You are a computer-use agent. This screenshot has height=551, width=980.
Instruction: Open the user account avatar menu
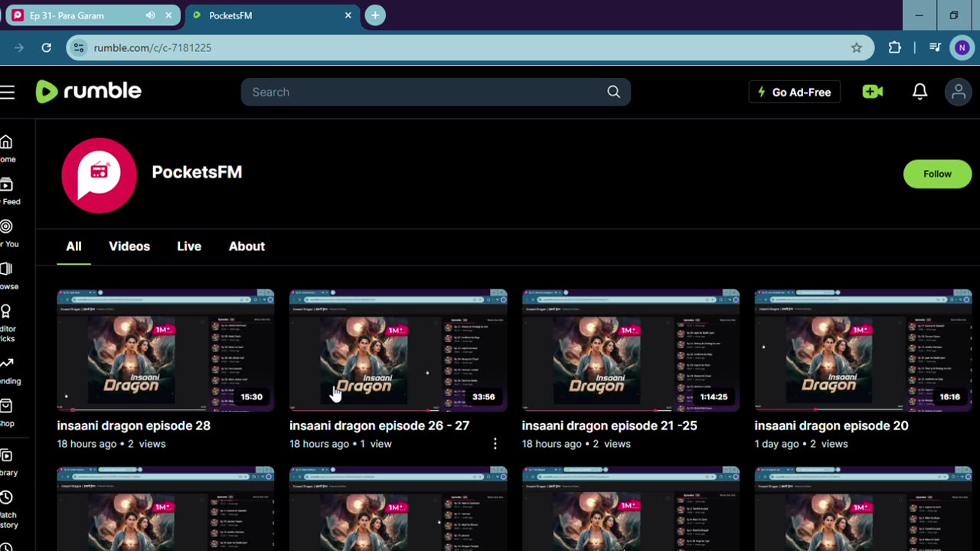click(958, 92)
